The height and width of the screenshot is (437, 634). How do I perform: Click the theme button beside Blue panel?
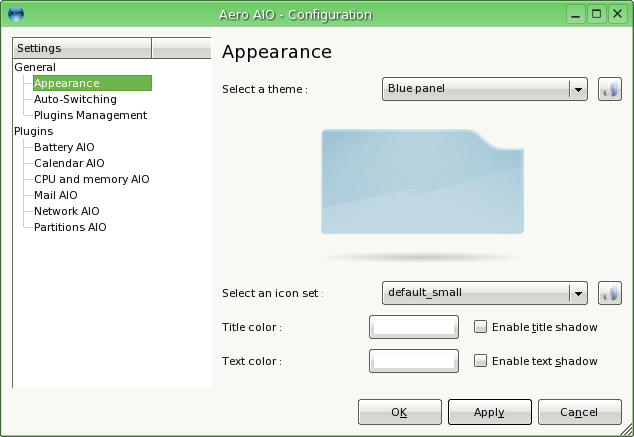(x=610, y=89)
